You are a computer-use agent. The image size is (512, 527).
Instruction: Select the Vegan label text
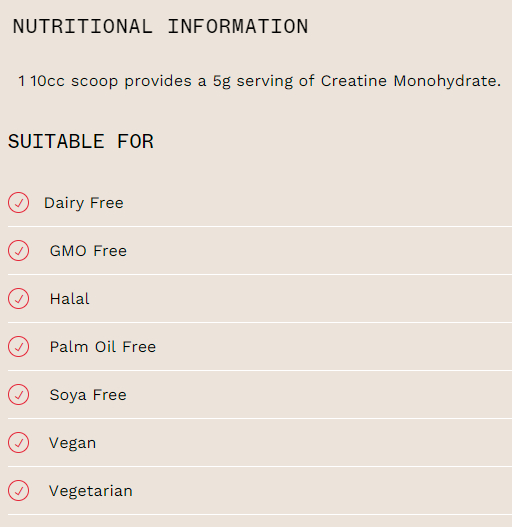(x=73, y=443)
